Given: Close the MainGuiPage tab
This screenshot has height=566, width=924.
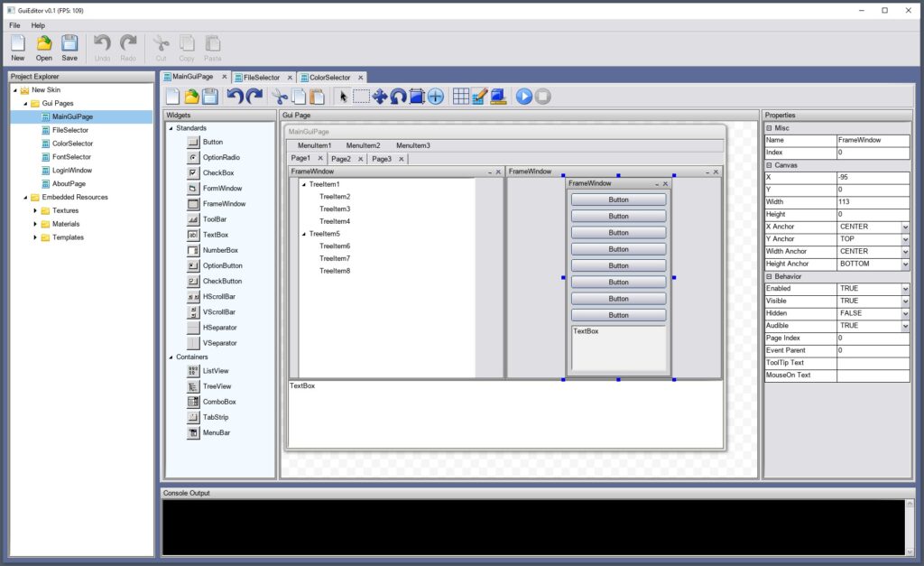Looking at the screenshot, I should coord(224,77).
